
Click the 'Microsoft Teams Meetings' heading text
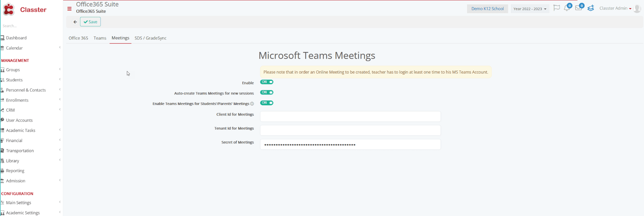pyautogui.click(x=317, y=55)
